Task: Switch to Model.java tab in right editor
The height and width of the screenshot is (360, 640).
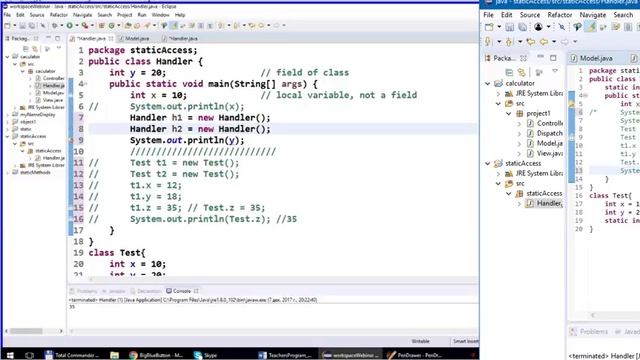Action: pyautogui.click(x=596, y=58)
